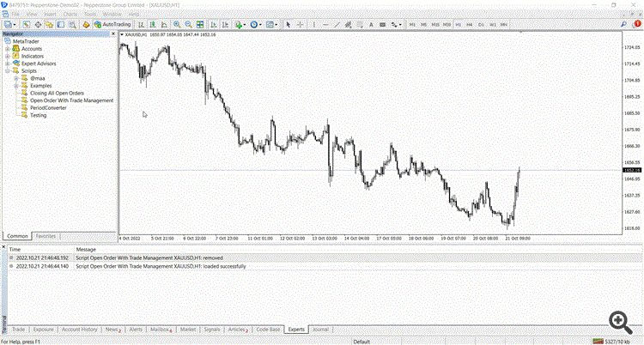This screenshot has width=644, height=345.
Task: Switch chart to H4 timeframe
Action: pyautogui.click(x=470, y=25)
